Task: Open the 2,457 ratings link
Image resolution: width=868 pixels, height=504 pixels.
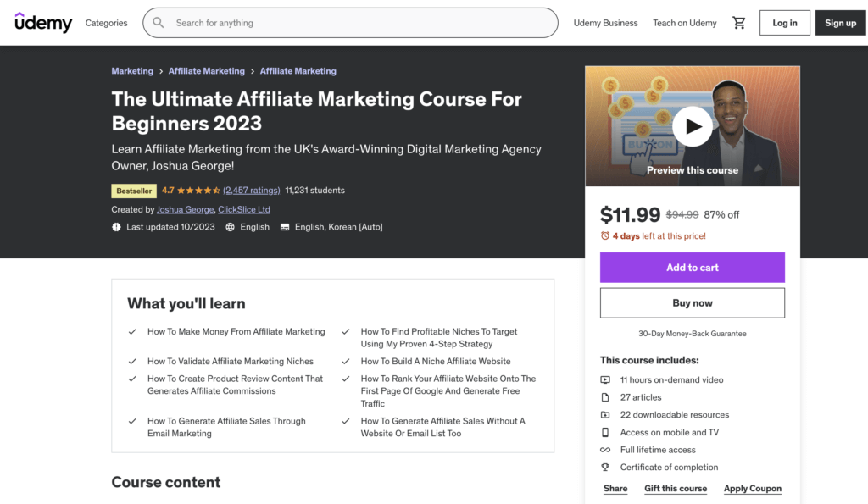Action: click(x=252, y=191)
